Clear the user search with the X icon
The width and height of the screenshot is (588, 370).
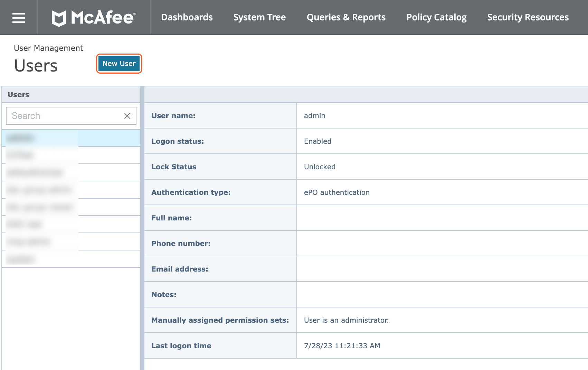(127, 116)
